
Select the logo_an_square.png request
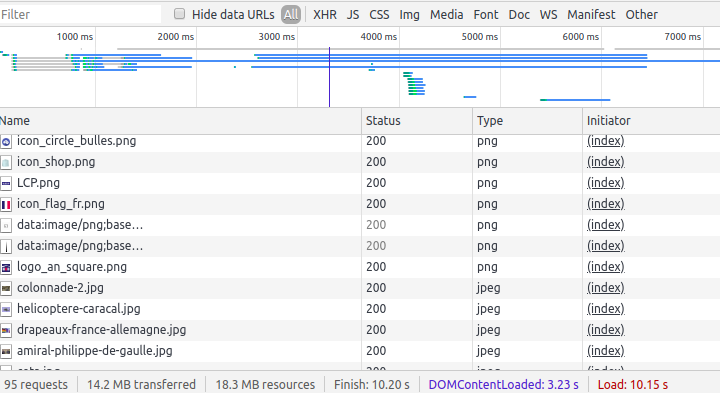[x=72, y=267]
